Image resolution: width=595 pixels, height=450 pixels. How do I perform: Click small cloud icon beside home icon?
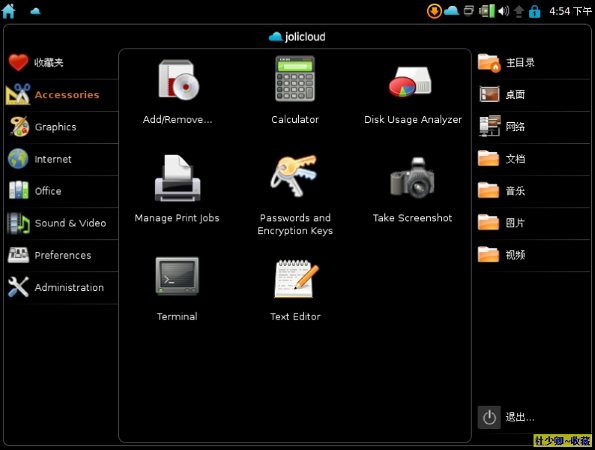[x=35, y=11]
